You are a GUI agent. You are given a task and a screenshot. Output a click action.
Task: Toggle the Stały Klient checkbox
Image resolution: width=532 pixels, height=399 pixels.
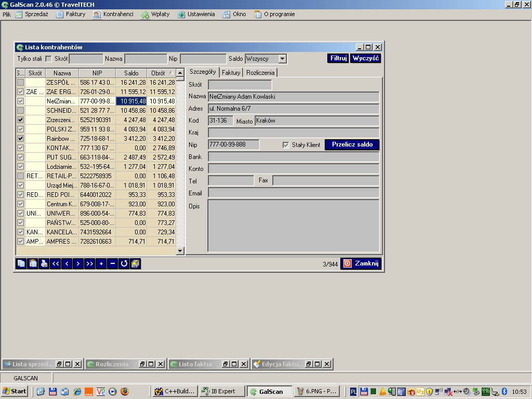pos(286,145)
